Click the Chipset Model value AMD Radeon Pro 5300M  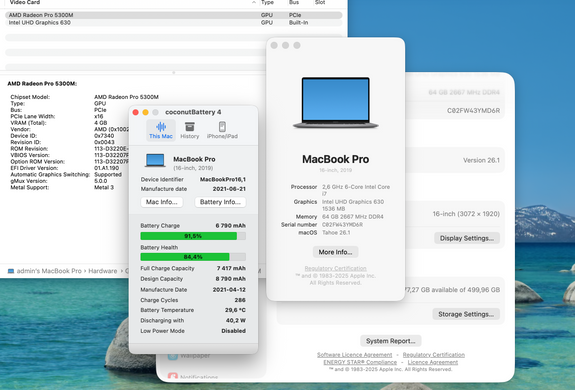(x=126, y=97)
